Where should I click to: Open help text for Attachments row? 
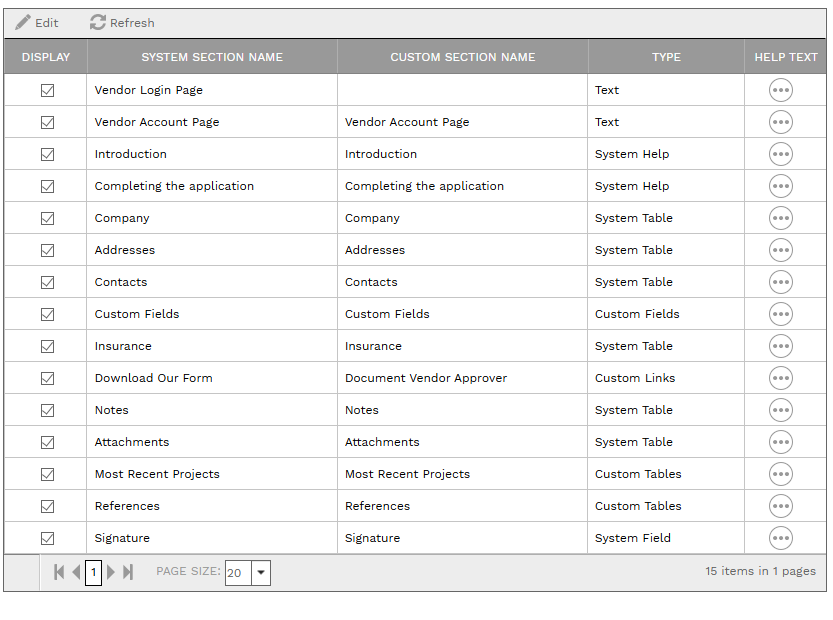tap(781, 442)
